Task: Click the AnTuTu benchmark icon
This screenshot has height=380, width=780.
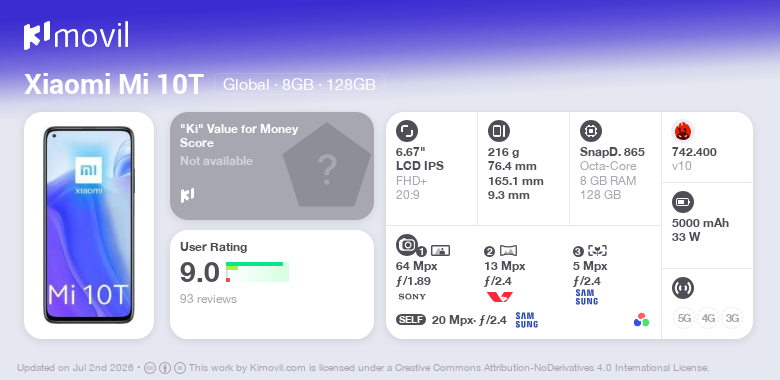Action: [x=682, y=131]
